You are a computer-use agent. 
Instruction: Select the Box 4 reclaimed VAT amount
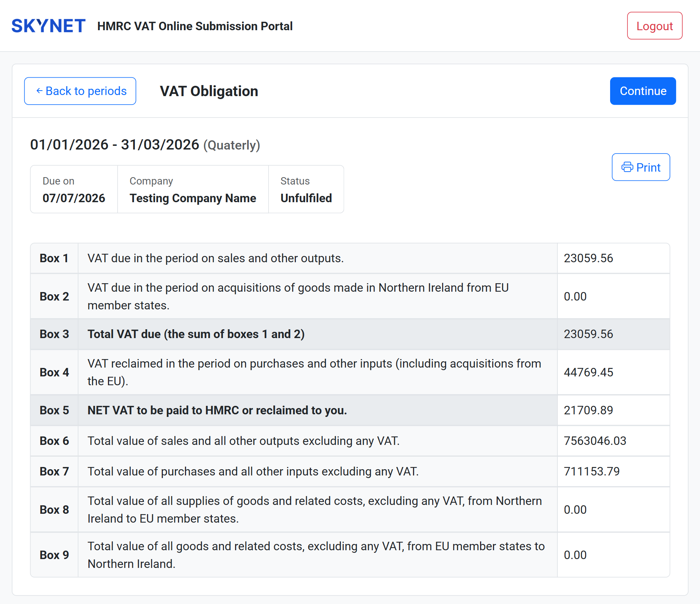coord(588,372)
